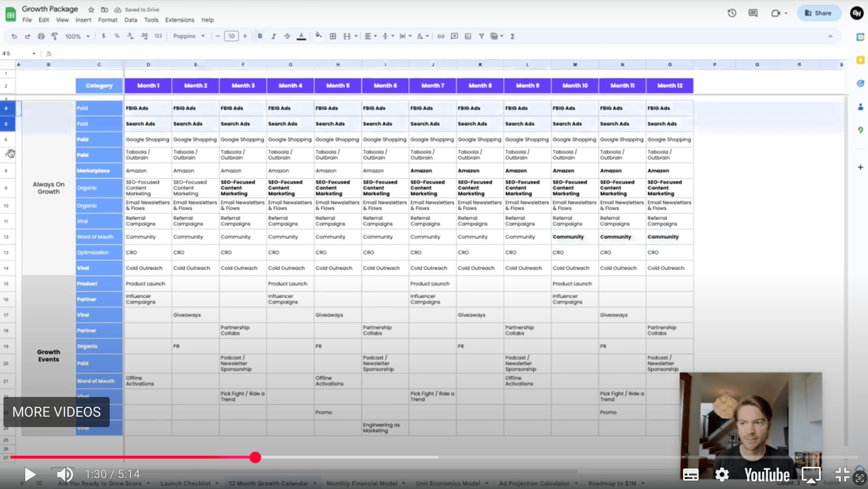Image resolution: width=868 pixels, height=489 pixels.
Task: Toggle bold formatting
Action: click(x=260, y=36)
